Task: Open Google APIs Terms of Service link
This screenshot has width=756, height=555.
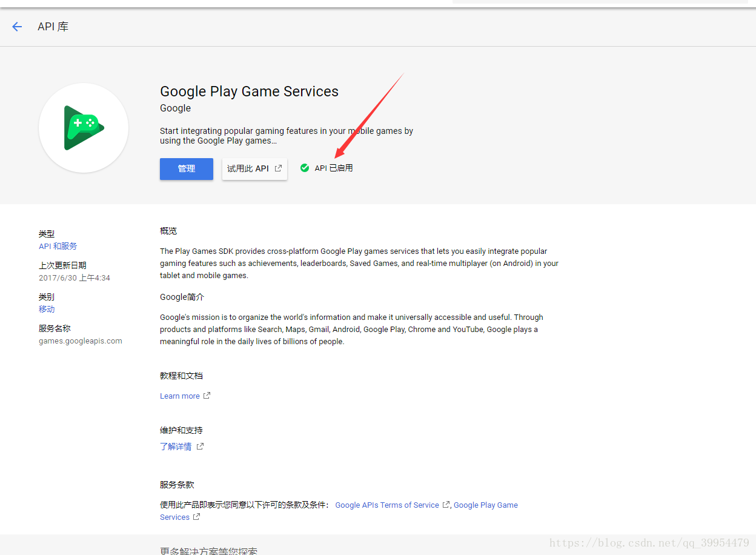Action: coord(387,505)
